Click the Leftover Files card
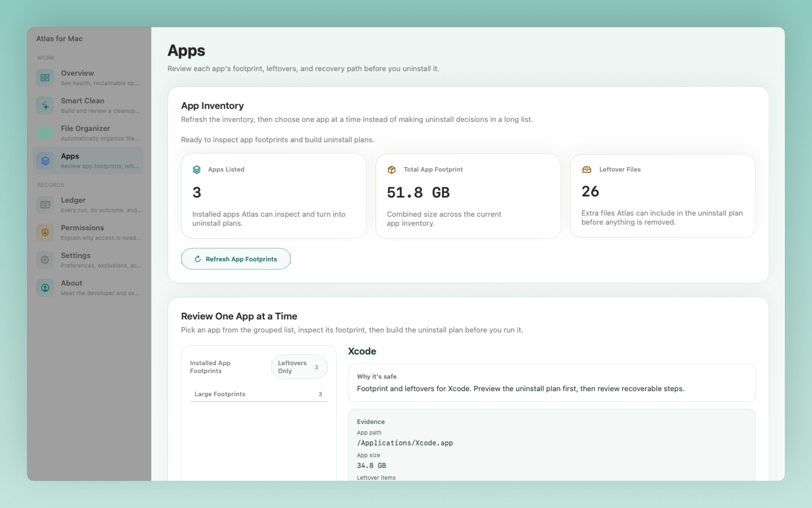 tap(663, 196)
